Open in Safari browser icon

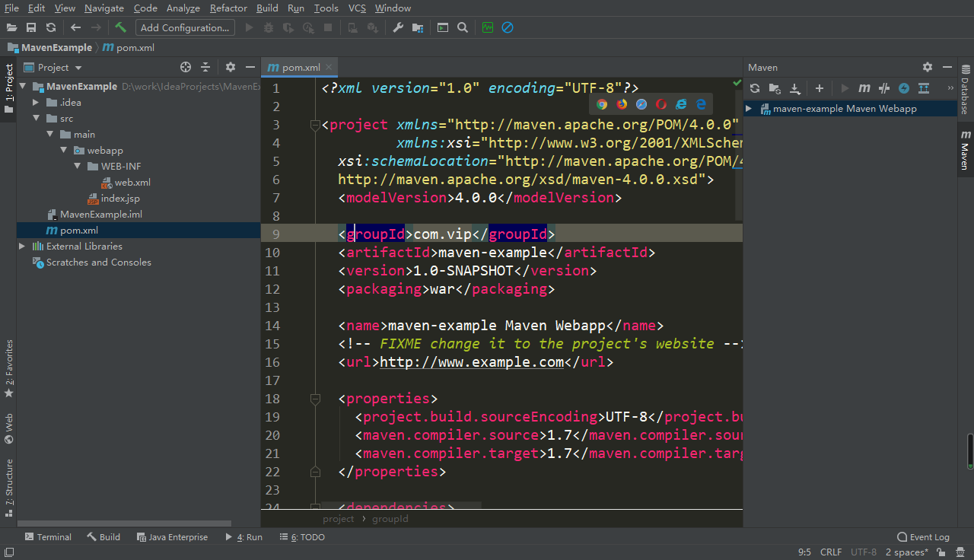click(641, 104)
